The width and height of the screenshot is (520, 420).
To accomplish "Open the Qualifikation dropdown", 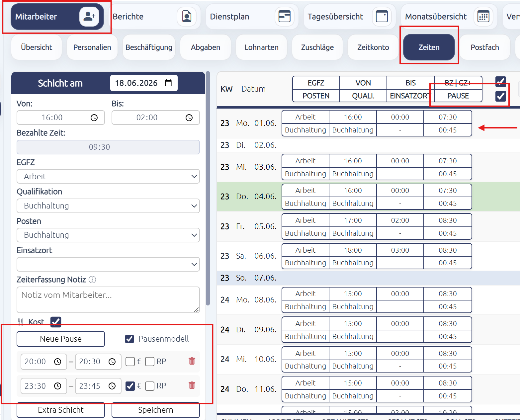I will tap(108, 206).
